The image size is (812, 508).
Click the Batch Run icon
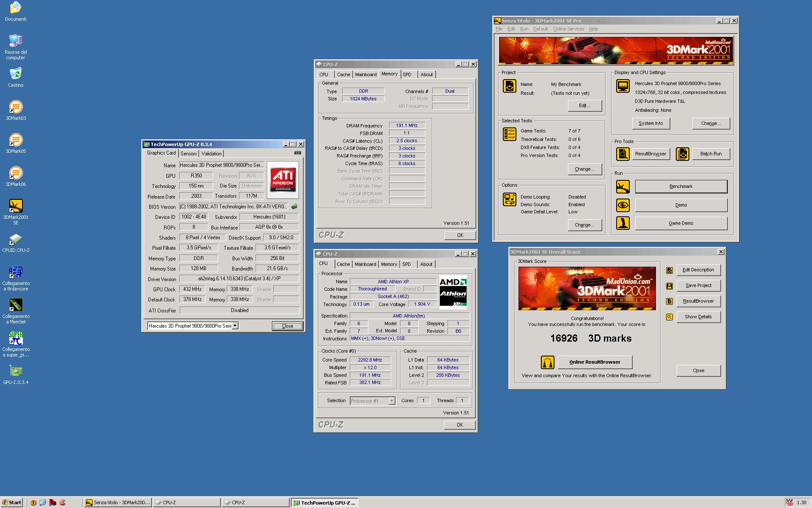682,154
